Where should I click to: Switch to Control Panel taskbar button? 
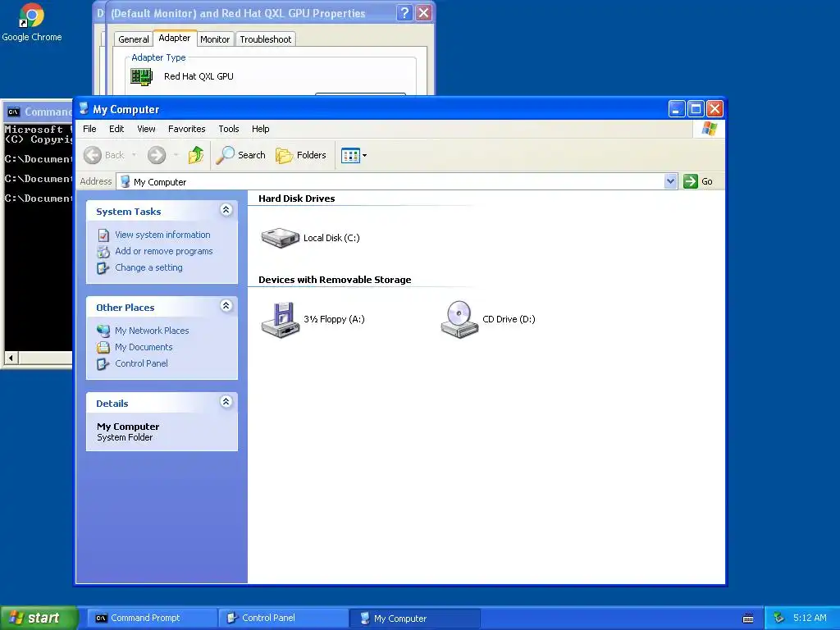tap(283, 618)
